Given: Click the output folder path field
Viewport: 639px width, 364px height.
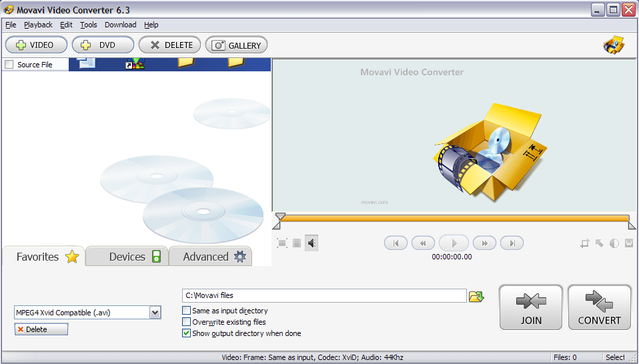Looking at the screenshot, I should click(x=324, y=295).
